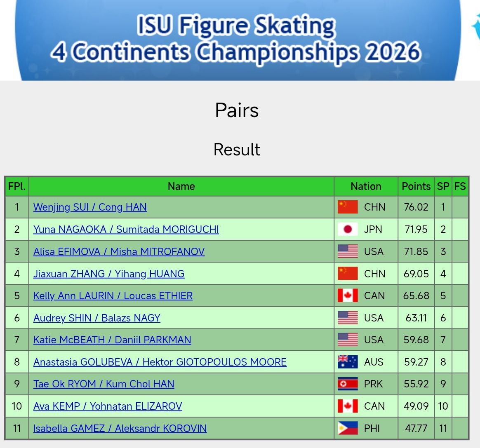Viewport: 480px width, 448px height.
Task: Open Yuna NAGAOKA / Sumitada MORIGUCHI link
Action: pos(126,229)
